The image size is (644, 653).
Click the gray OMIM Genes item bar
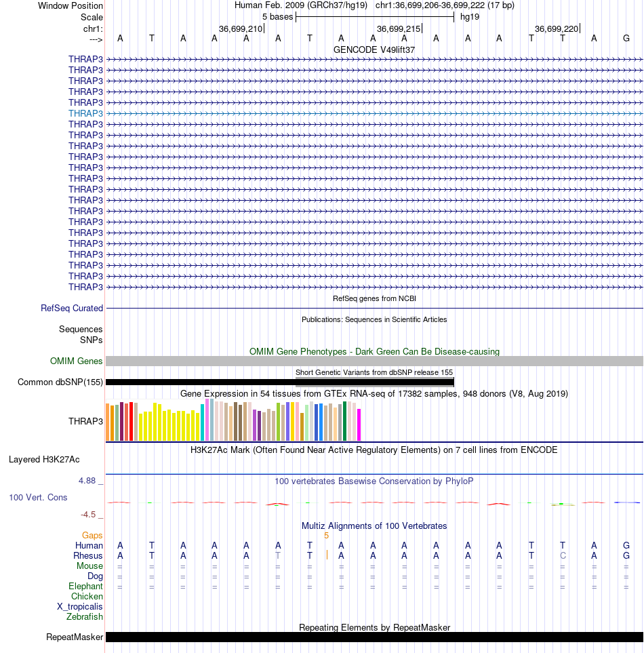pyautogui.click(x=374, y=361)
